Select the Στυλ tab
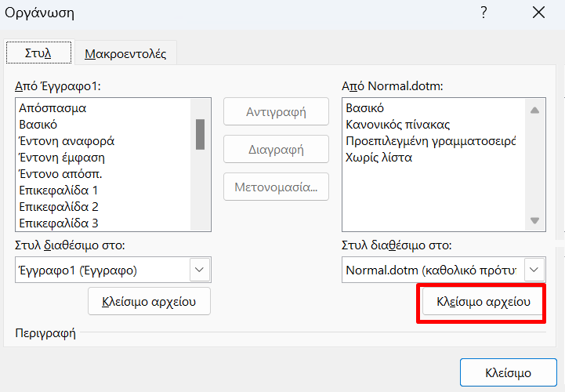The width and height of the screenshot is (565, 392). pos(38,53)
